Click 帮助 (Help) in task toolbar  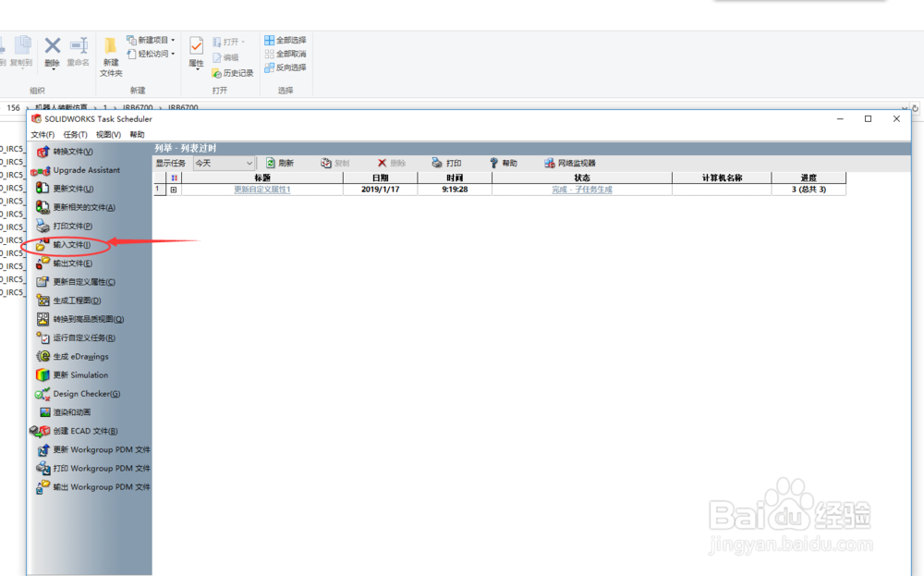pyautogui.click(x=504, y=164)
